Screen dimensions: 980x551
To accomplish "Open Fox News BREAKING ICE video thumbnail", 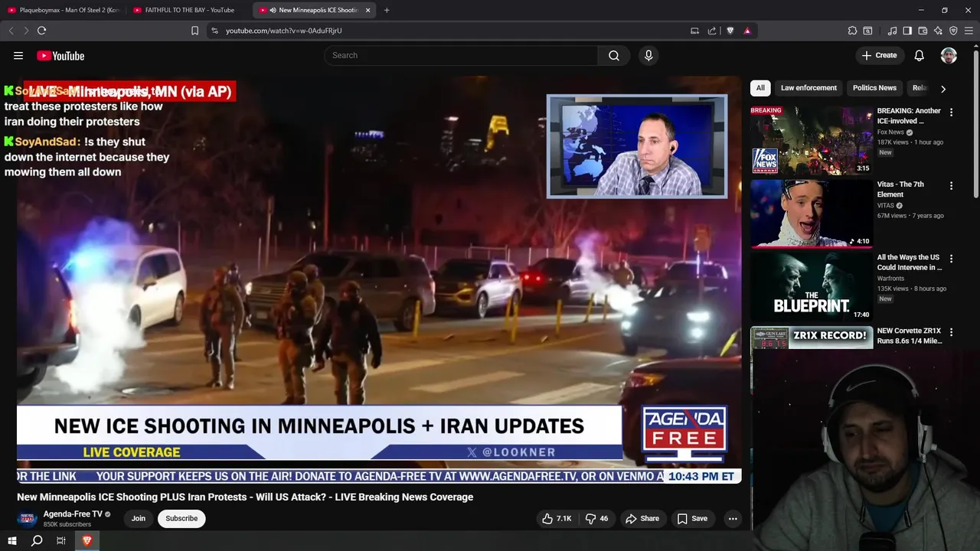I will (x=812, y=139).
